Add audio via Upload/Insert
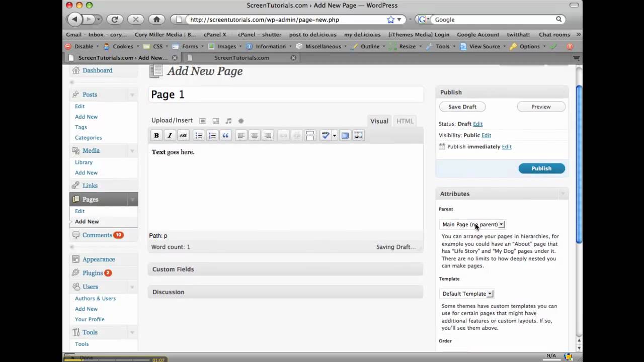The image size is (644, 362). (x=228, y=121)
